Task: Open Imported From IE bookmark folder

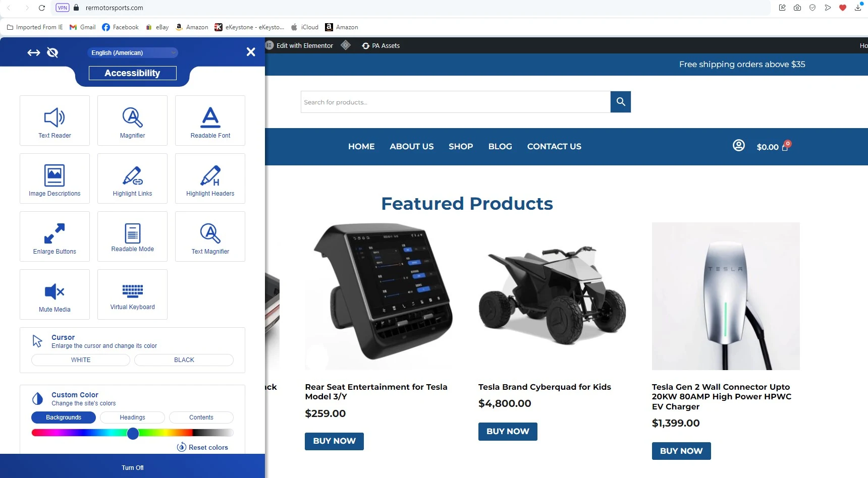Action: pyautogui.click(x=35, y=27)
